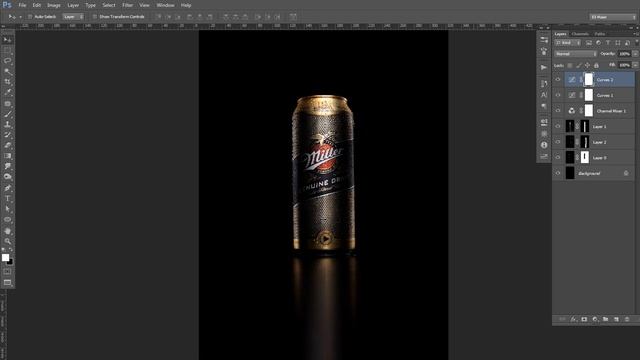Image resolution: width=640 pixels, height=360 pixels.
Task: Hide the Curves 2 layer
Action: 558,80
